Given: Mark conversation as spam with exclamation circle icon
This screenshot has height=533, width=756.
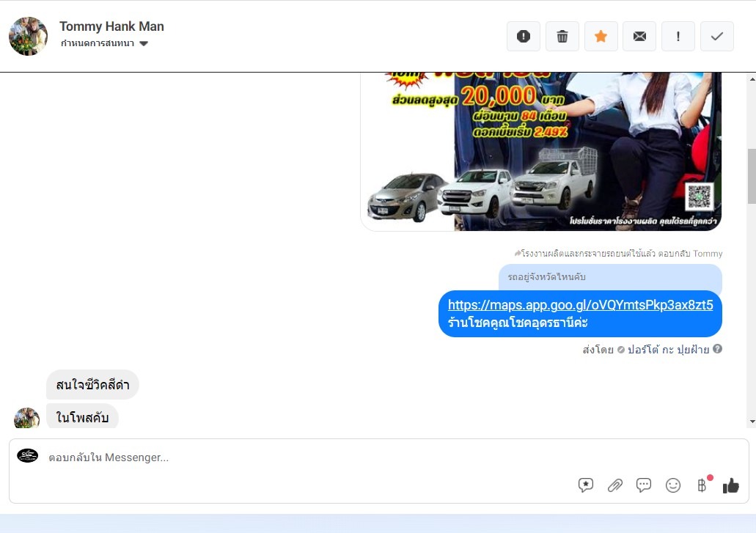Looking at the screenshot, I should pos(523,36).
